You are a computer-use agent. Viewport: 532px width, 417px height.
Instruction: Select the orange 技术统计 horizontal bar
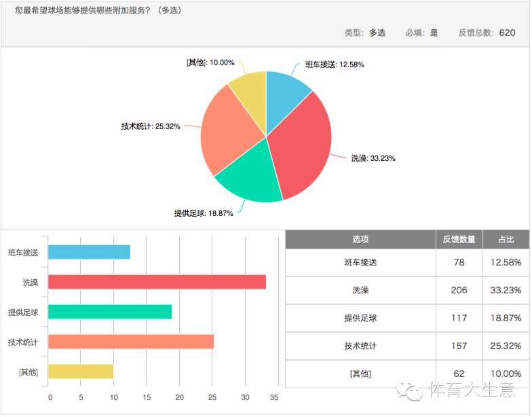click(131, 342)
